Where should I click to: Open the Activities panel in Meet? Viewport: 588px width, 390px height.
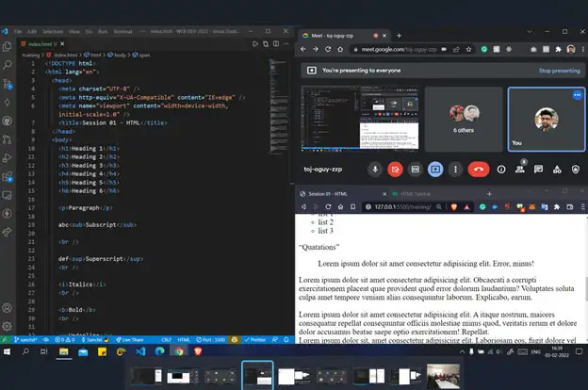tap(557, 170)
